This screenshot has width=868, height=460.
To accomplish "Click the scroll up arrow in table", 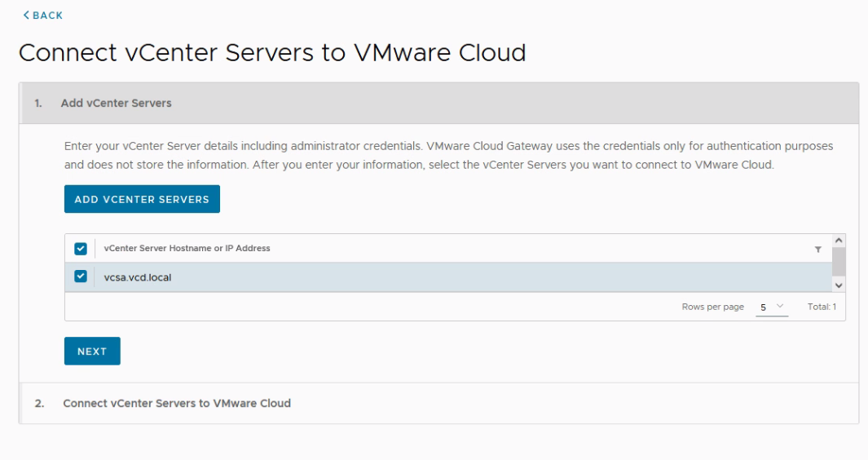I will (x=838, y=241).
